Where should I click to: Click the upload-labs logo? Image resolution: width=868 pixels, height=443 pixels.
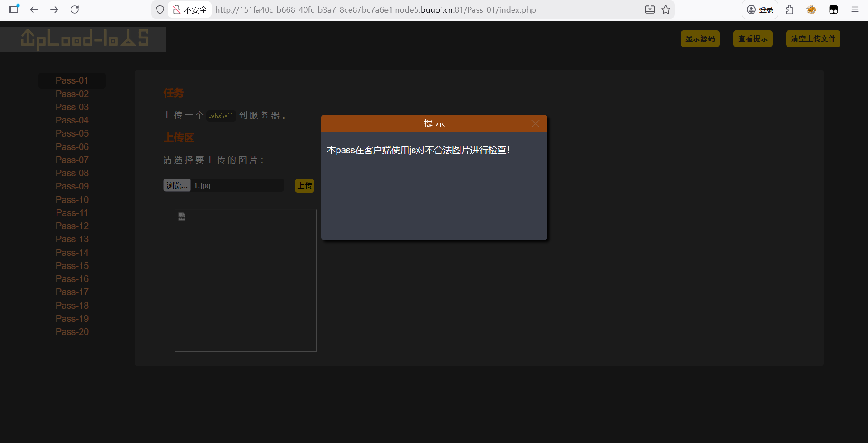[84, 39]
